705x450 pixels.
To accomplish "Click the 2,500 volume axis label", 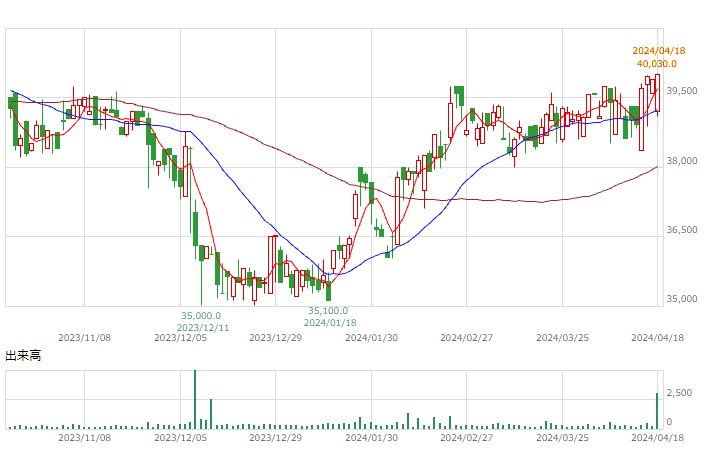I will pos(679,393).
